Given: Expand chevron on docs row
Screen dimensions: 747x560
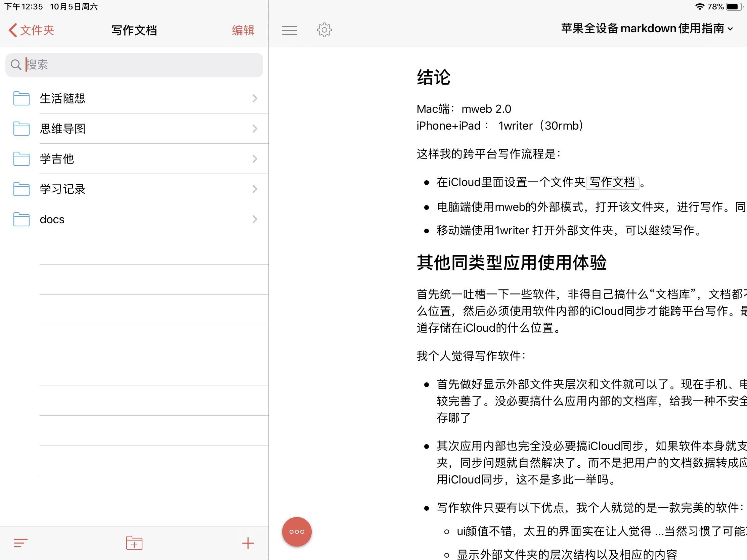Looking at the screenshot, I should (255, 219).
